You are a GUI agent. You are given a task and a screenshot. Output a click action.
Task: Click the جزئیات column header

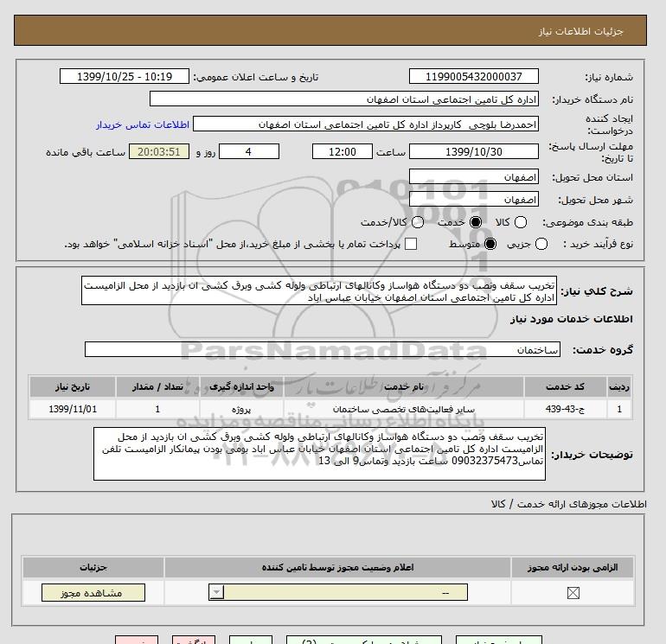[93, 567]
